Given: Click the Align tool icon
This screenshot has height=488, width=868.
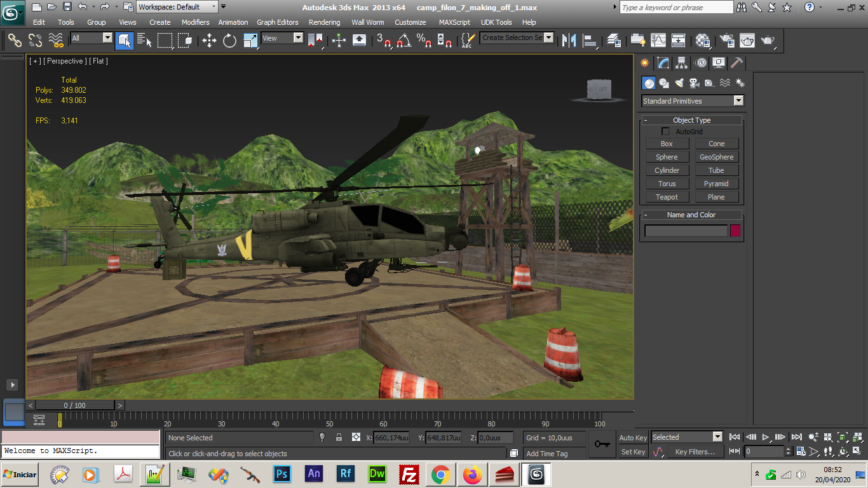Looking at the screenshot, I should point(590,41).
